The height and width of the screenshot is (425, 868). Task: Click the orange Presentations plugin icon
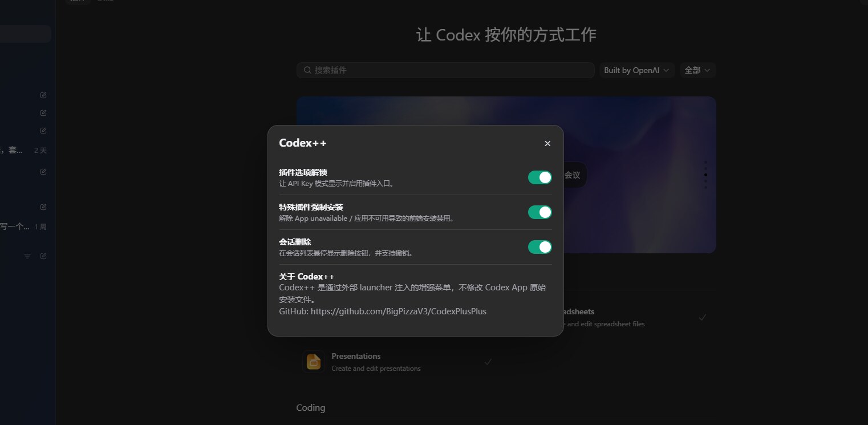[314, 362]
